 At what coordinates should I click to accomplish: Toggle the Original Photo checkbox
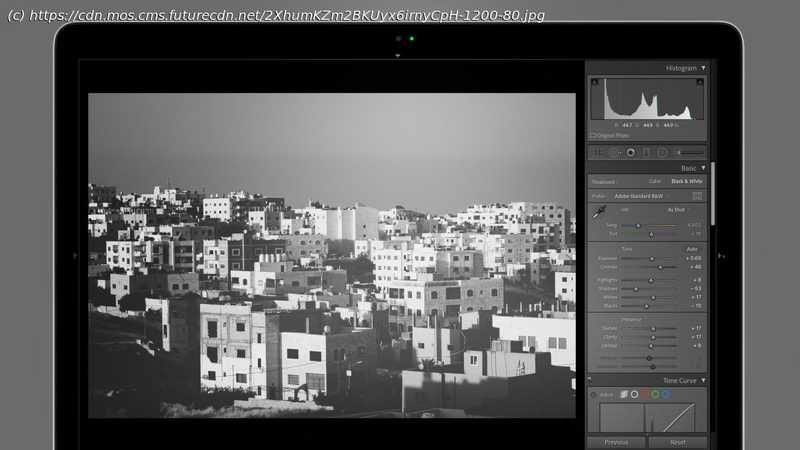coord(593,135)
